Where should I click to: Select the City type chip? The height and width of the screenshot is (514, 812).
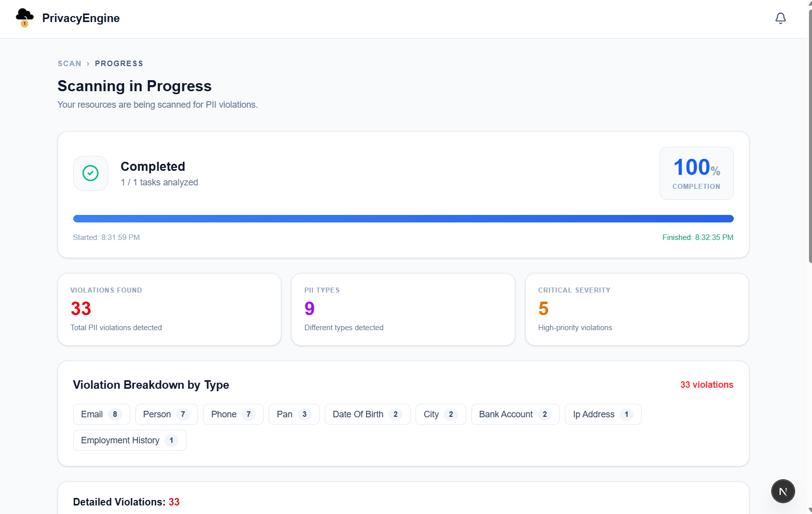pos(441,414)
